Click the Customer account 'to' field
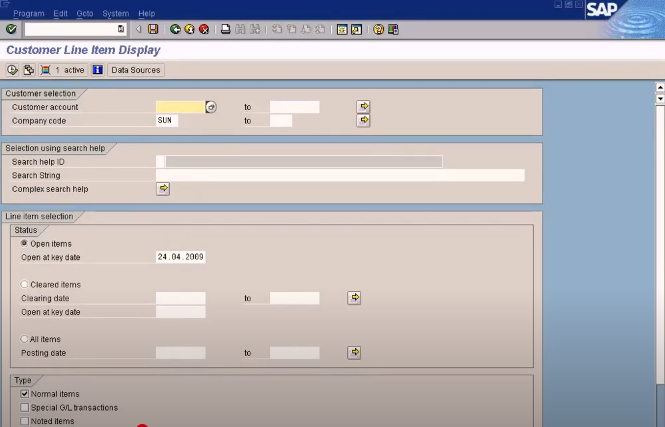This screenshot has height=427, width=665. click(295, 107)
